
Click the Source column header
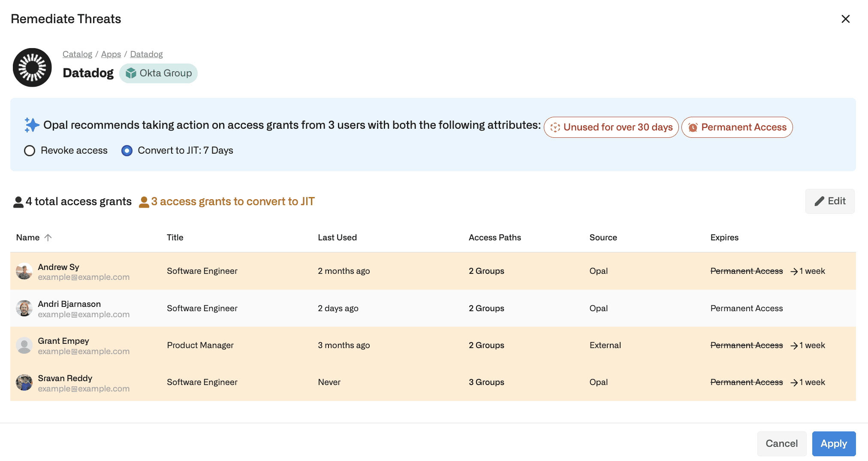[603, 237]
